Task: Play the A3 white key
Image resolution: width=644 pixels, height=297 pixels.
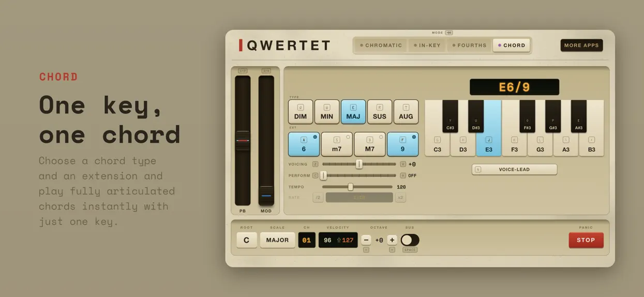Action: coord(566,145)
